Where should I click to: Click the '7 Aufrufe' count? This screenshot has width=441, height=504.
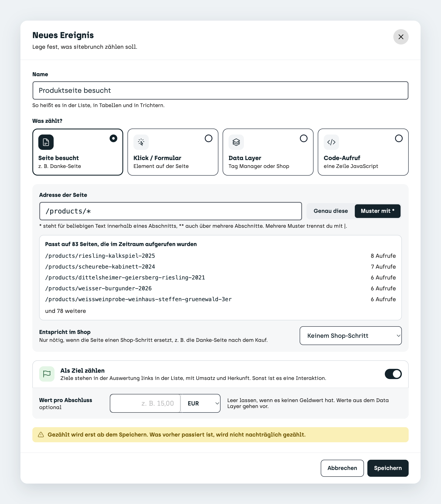pyautogui.click(x=383, y=267)
